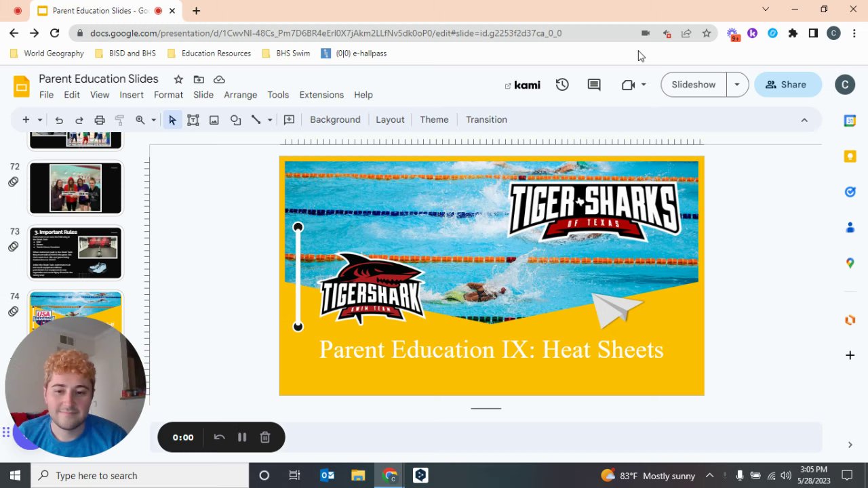Delete the recording with trash icon
This screenshot has height=488, width=868.
click(x=265, y=437)
